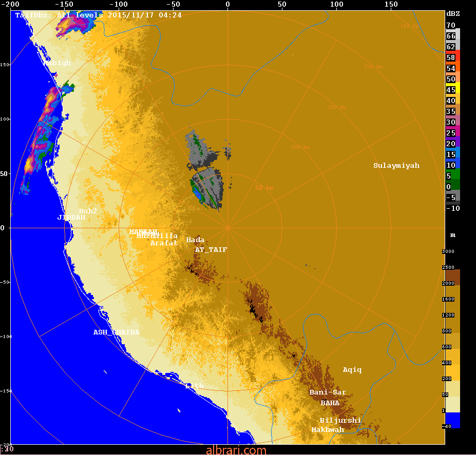Click the title text 'TaifDbz: All levels'
The height and width of the screenshot is (455, 476).
click(59, 15)
